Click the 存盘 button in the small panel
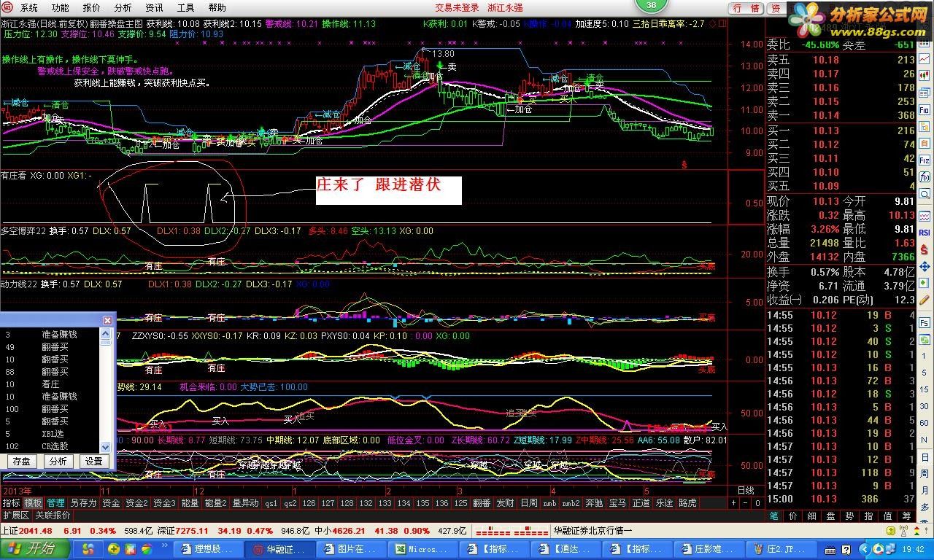The height and width of the screenshot is (560, 934). [x=21, y=461]
